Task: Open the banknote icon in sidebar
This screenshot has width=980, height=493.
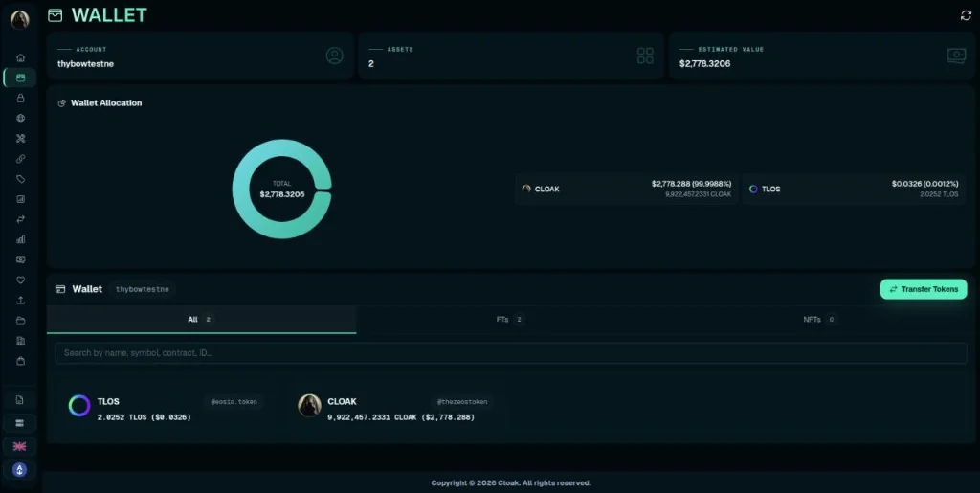Action: tap(21, 259)
